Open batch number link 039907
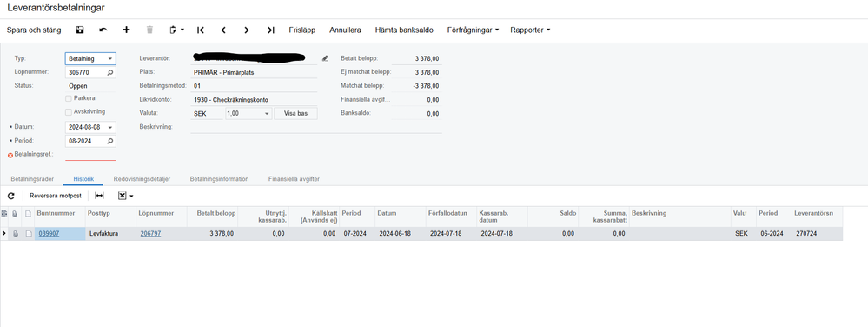Viewport: 868px width, 327px height. [x=48, y=234]
